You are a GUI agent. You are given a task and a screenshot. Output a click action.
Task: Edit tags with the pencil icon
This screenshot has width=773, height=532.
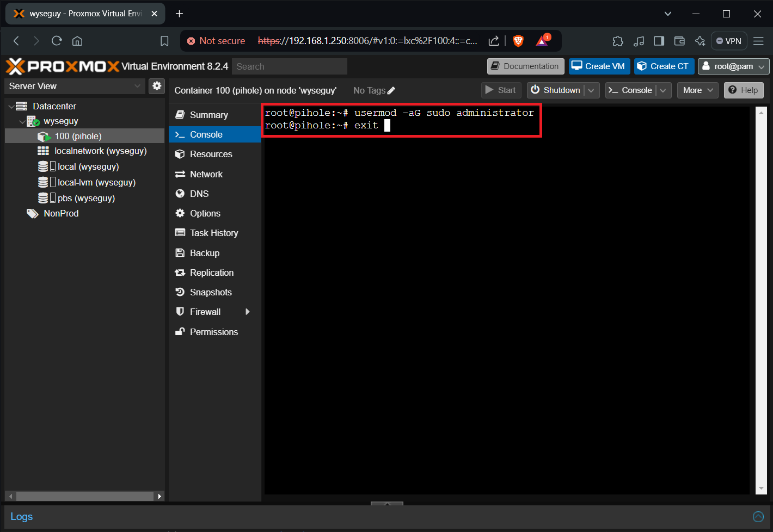391,91
